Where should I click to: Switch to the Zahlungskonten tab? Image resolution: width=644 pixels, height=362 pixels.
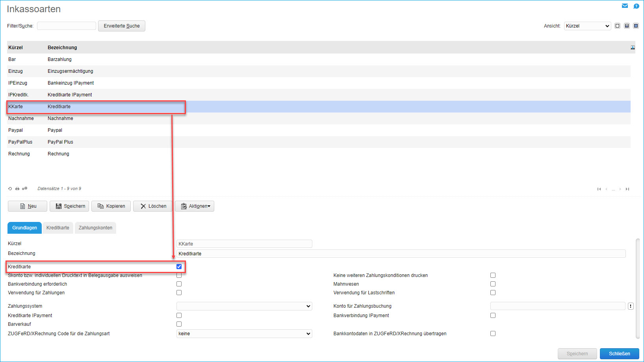point(95,228)
